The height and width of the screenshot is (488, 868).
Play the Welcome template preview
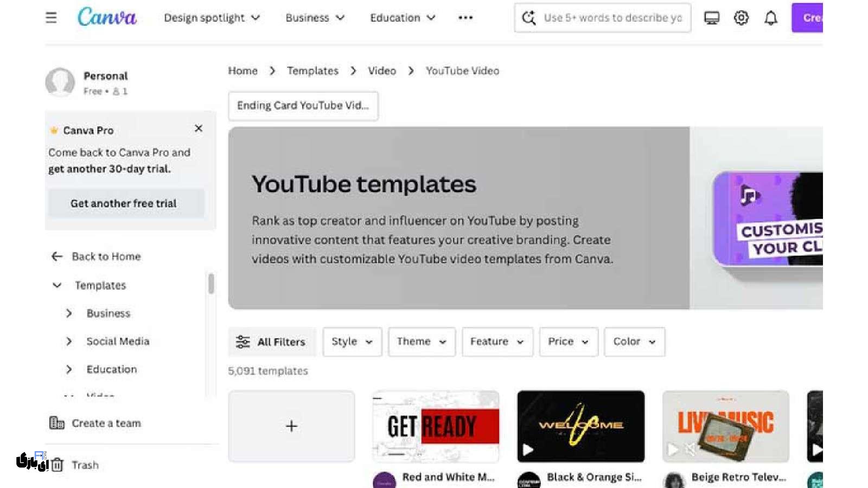click(x=528, y=450)
